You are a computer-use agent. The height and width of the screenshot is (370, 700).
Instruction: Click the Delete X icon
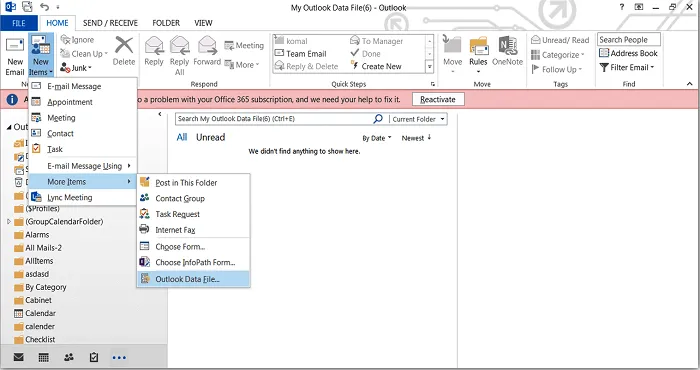pyautogui.click(x=124, y=45)
